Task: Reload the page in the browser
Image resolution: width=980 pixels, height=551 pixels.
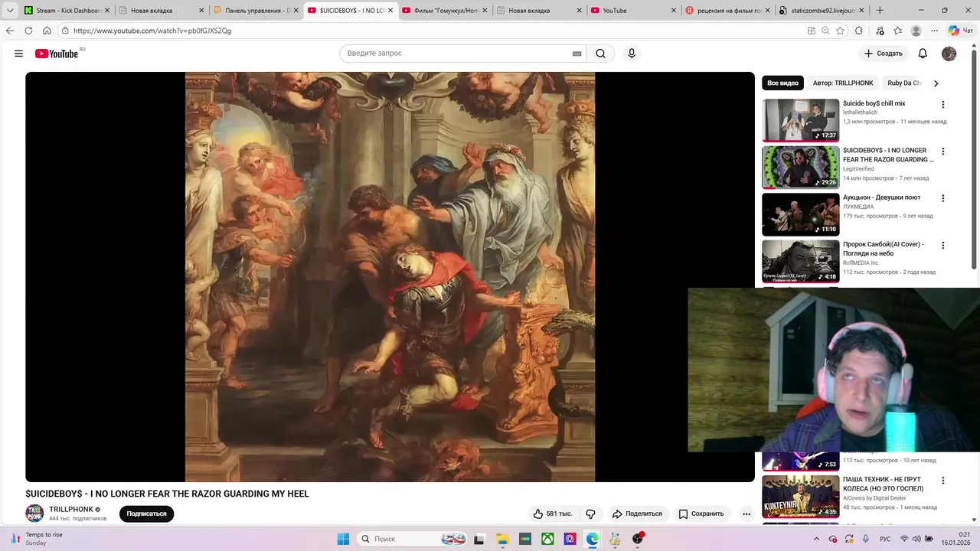Action: click(28, 31)
